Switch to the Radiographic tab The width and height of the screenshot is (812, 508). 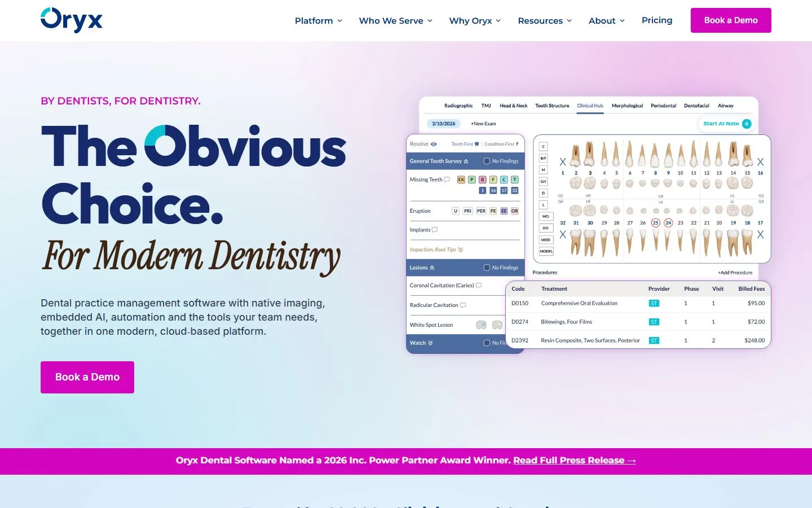click(x=458, y=106)
